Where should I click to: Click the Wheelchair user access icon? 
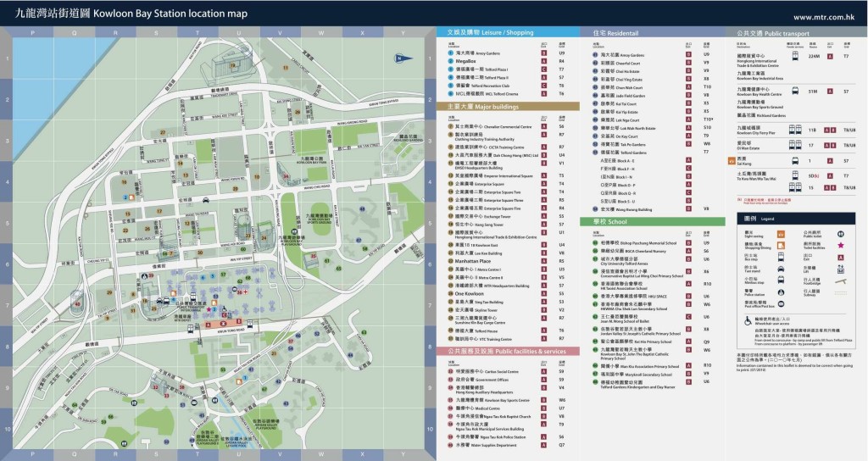(748, 320)
